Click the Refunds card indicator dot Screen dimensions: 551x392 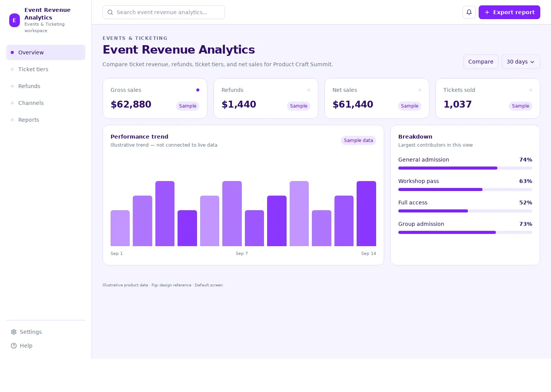pos(309,90)
